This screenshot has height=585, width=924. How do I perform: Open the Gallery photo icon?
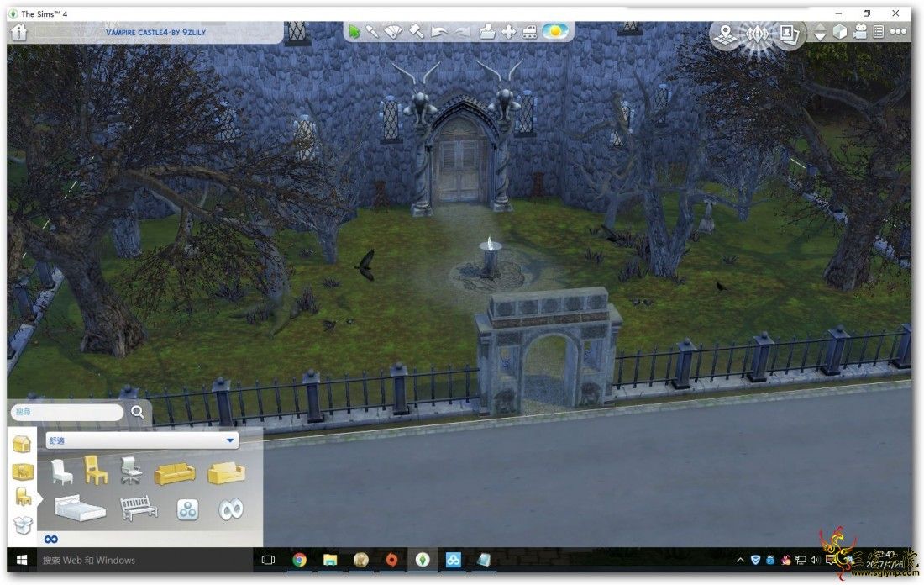[x=789, y=34]
